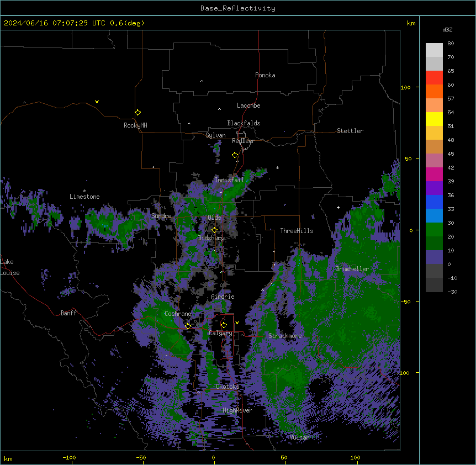Click the ThreeHills label

click(x=297, y=231)
